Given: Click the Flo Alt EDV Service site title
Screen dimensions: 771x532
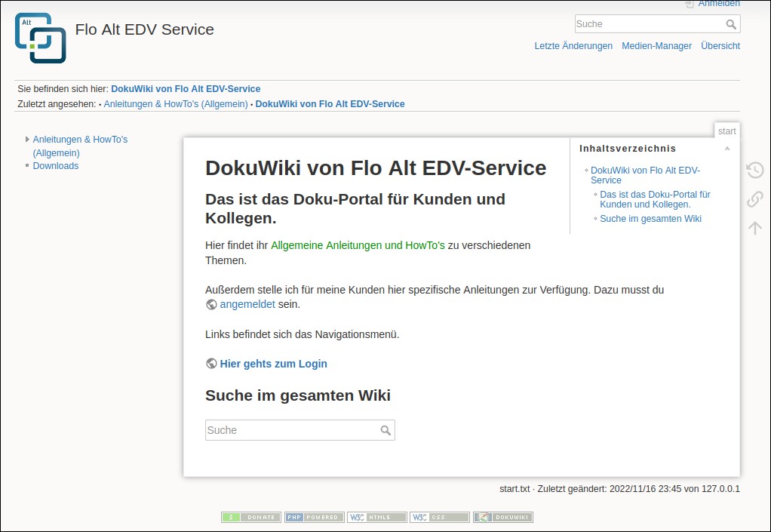Looking at the screenshot, I should click(x=145, y=29).
